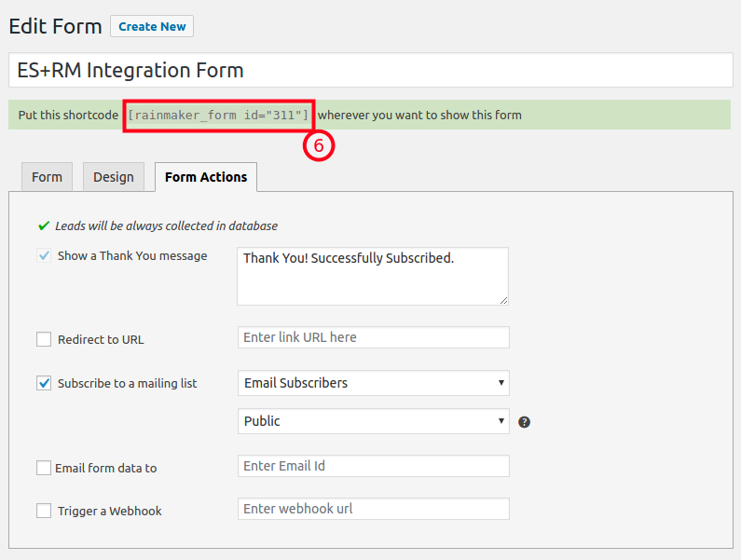
Task: Click the form title field ES+RM Integration Form
Action: click(370, 70)
